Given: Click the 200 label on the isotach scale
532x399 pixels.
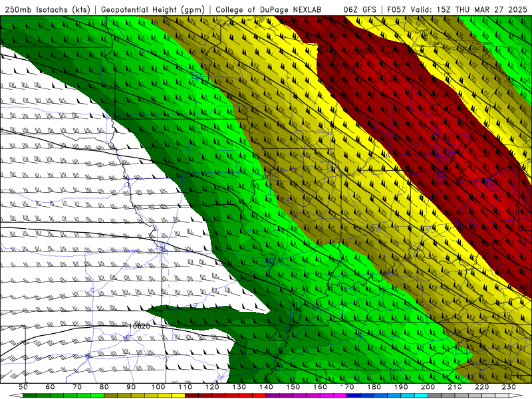Looking at the screenshot, I should [x=428, y=387].
